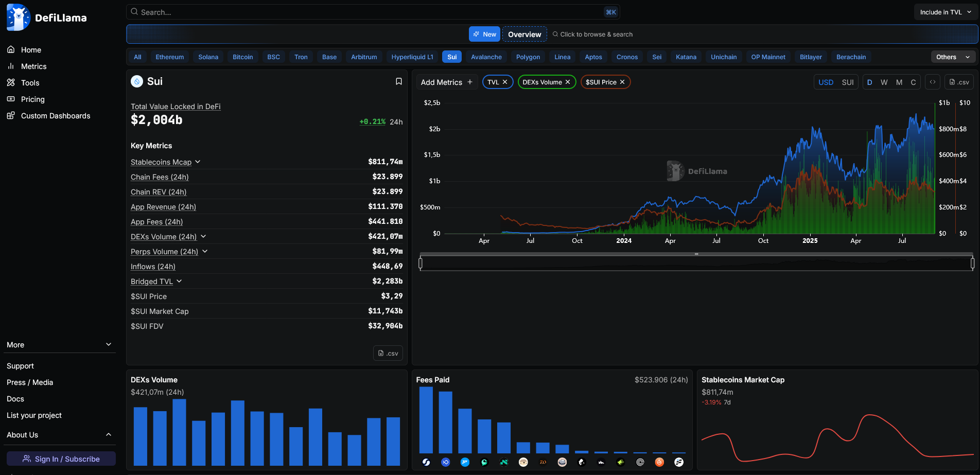980x475 pixels.
Task: Click first protocol icon under Fees Paid
Action: [x=426, y=462]
